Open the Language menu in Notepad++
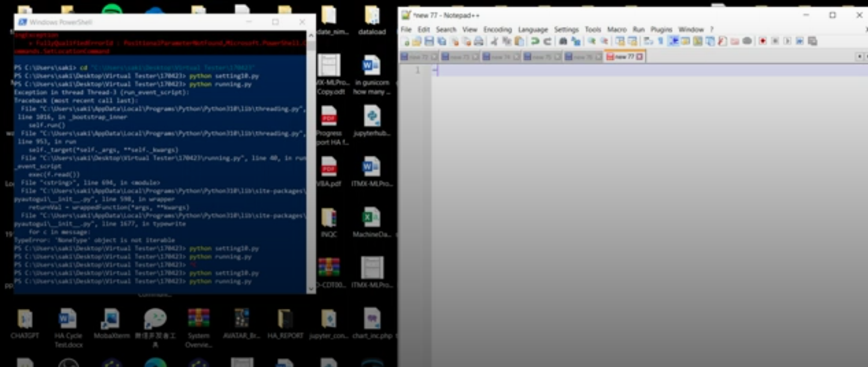The height and width of the screenshot is (367, 868). pos(533,29)
